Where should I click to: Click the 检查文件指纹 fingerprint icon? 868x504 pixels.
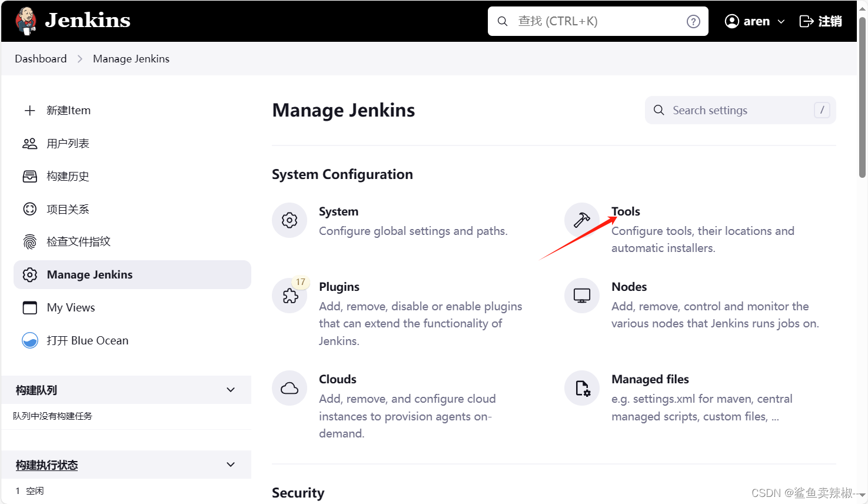click(x=29, y=241)
